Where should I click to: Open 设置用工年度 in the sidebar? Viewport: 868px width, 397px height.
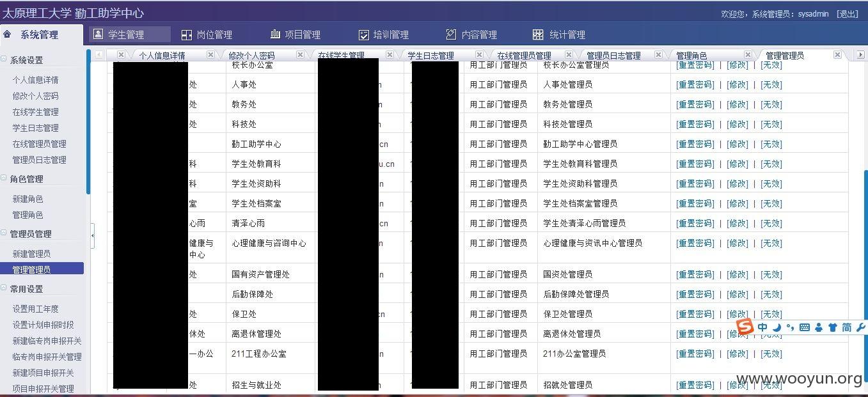[35, 309]
